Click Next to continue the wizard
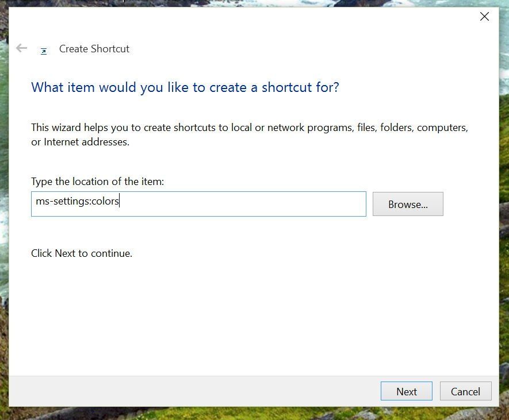Screen dimensions: 509x420 click(406, 391)
